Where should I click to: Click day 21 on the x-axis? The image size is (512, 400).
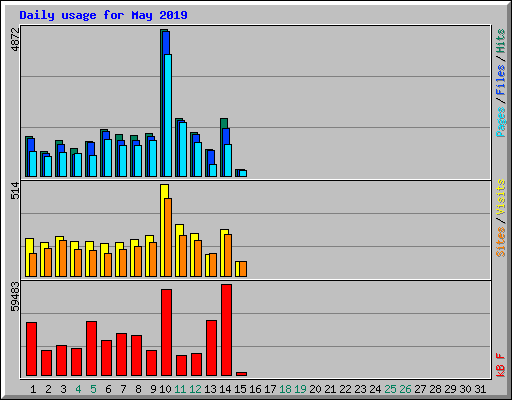point(330,389)
